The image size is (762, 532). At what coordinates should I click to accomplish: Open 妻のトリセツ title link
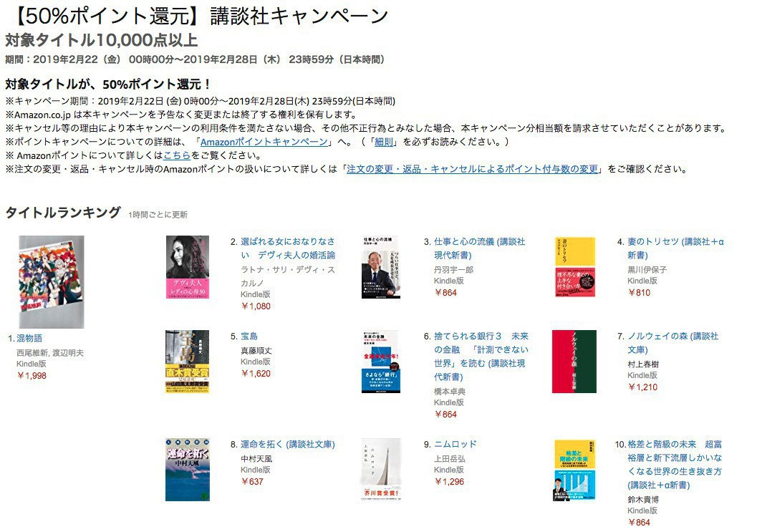pos(675,248)
